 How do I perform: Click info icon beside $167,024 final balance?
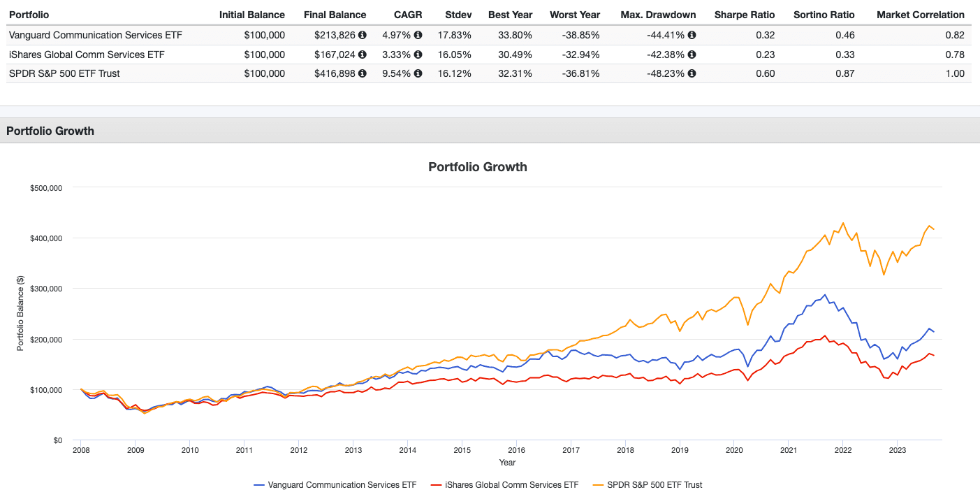pos(363,55)
